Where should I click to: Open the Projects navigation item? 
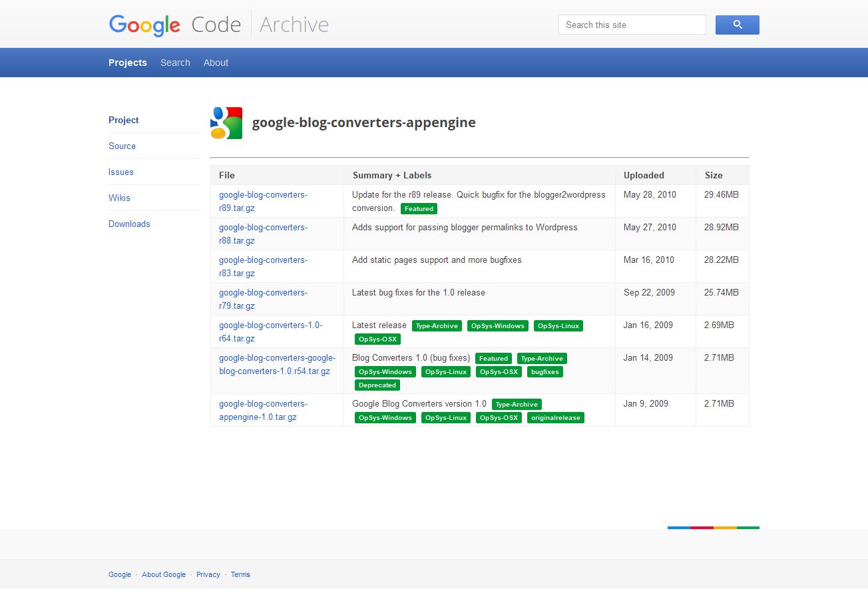coord(128,63)
